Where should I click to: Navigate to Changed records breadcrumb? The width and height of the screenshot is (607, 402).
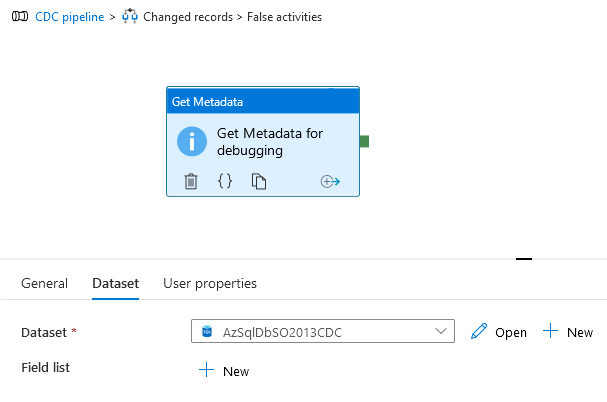click(x=190, y=17)
